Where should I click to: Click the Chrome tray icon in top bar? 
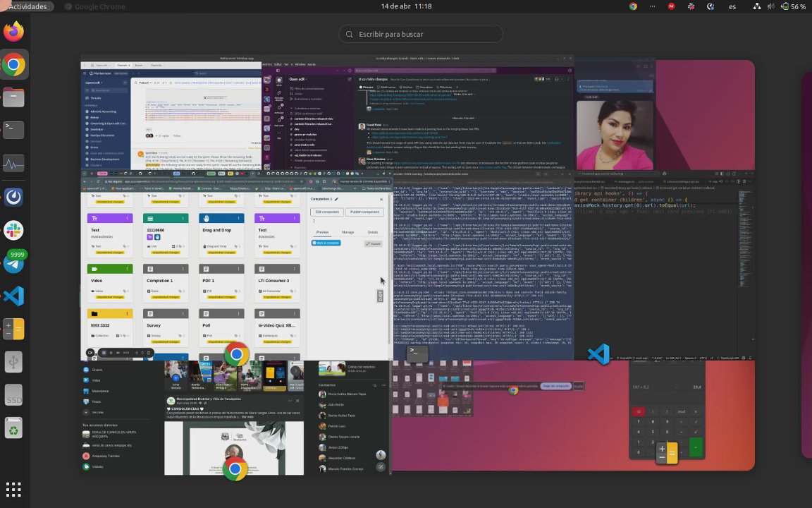633,6
